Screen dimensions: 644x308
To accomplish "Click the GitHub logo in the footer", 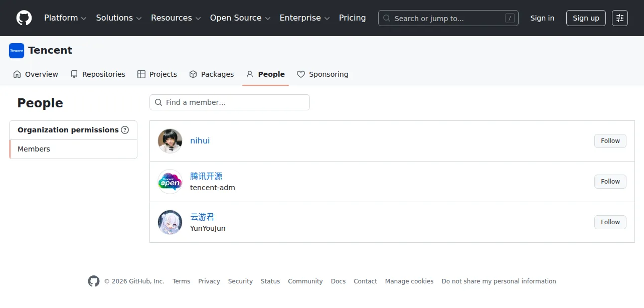I will point(94,281).
